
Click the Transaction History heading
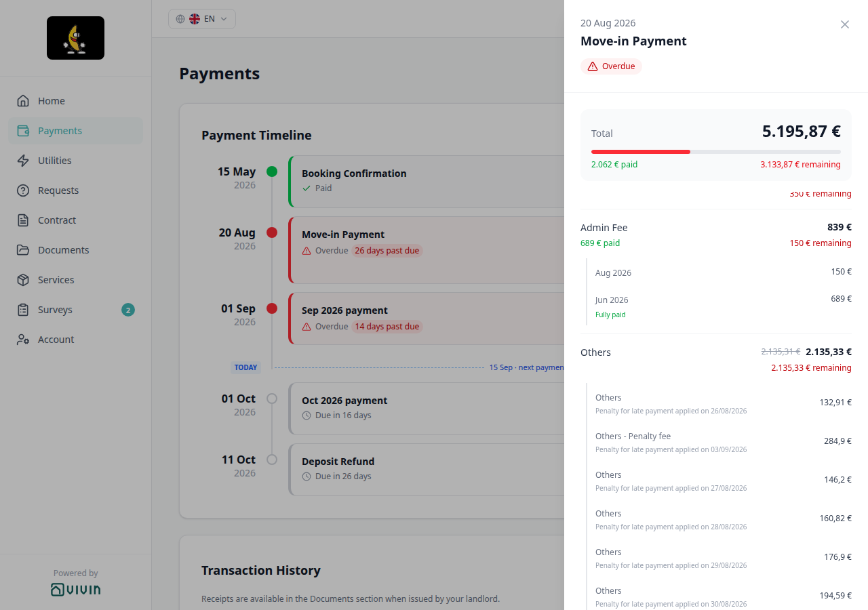coord(261,571)
